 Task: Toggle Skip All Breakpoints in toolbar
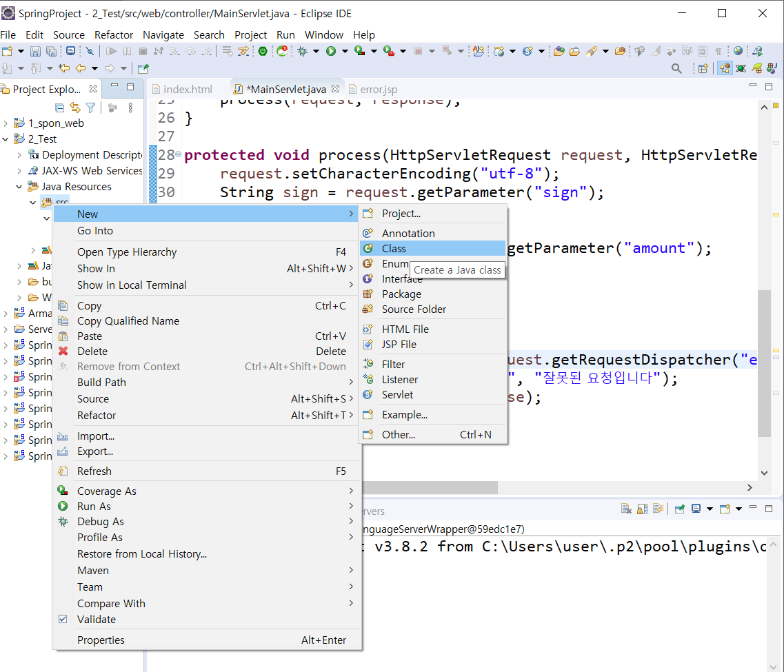pos(90,51)
